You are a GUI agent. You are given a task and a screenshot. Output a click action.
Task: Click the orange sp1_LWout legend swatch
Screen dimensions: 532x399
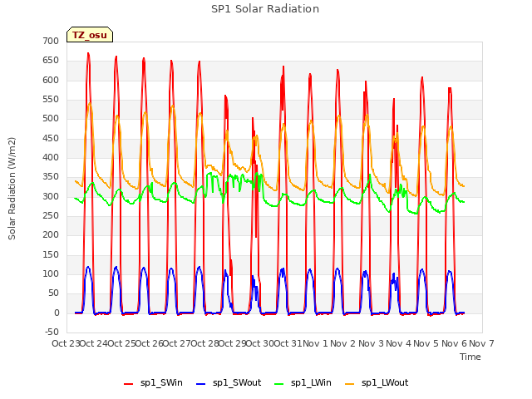pyautogui.click(x=349, y=384)
